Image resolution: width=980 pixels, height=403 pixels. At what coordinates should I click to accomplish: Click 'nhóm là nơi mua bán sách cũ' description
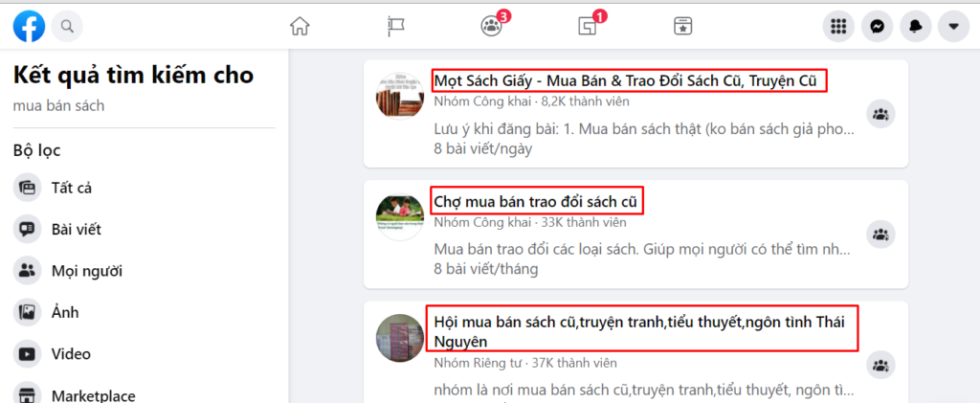pyautogui.click(x=644, y=391)
